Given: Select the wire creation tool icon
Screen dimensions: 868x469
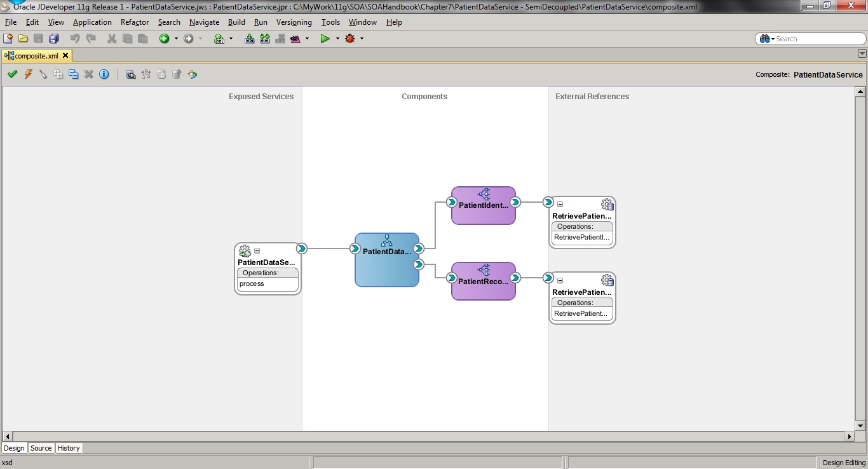Looking at the screenshot, I should point(43,74).
